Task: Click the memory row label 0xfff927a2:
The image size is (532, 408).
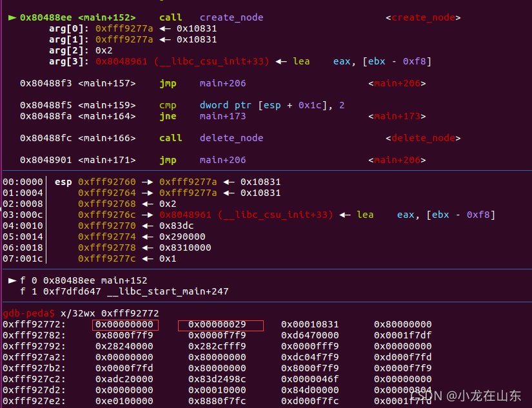Action: (x=34, y=358)
